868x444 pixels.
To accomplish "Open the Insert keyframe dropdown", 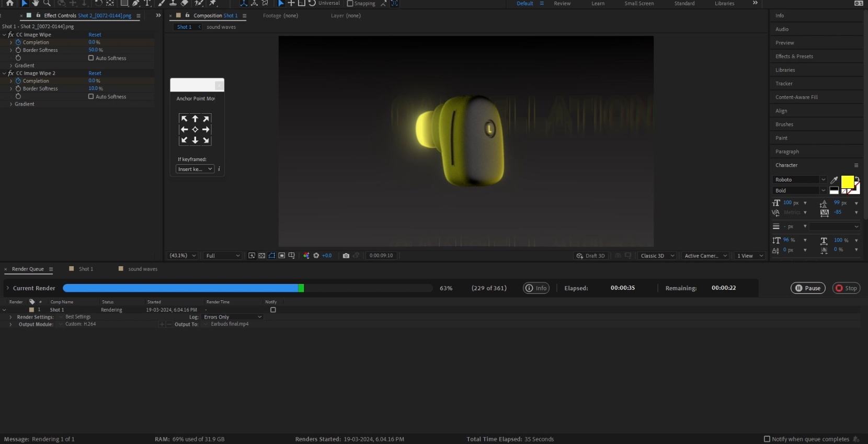I will pos(195,169).
